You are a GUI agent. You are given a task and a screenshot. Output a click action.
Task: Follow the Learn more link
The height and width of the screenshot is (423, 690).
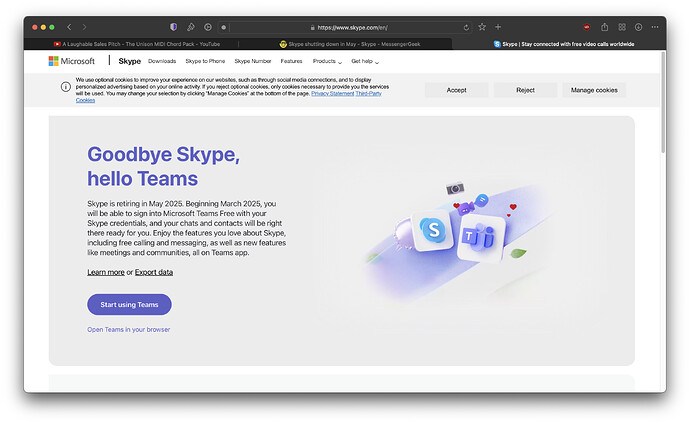[106, 272]
